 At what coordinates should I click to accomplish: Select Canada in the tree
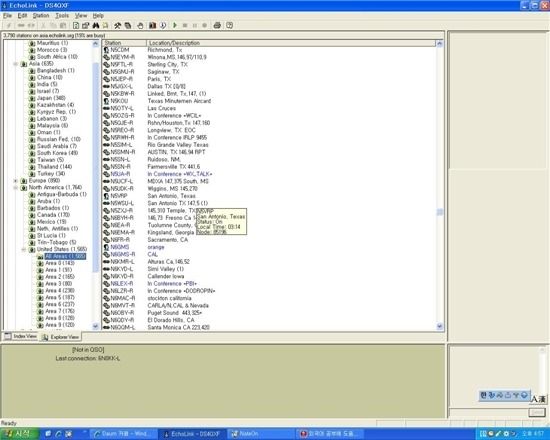[x=53, y=215]
